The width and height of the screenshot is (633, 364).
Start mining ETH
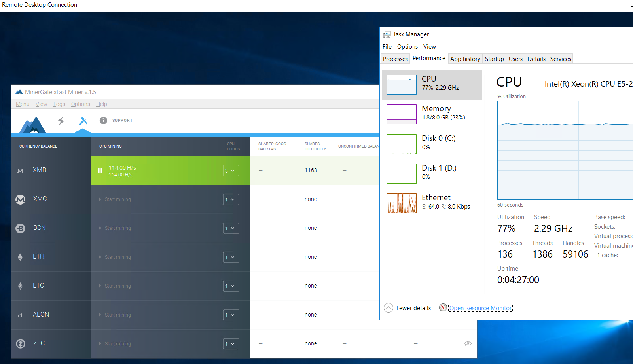[114, 257]
